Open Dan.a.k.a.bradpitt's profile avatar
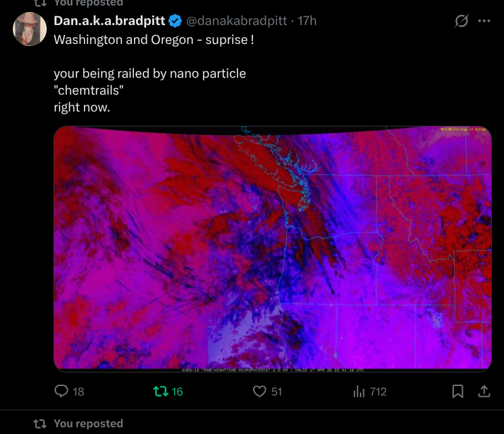Viewport: 504px width, 434px height. click(28, 28)
